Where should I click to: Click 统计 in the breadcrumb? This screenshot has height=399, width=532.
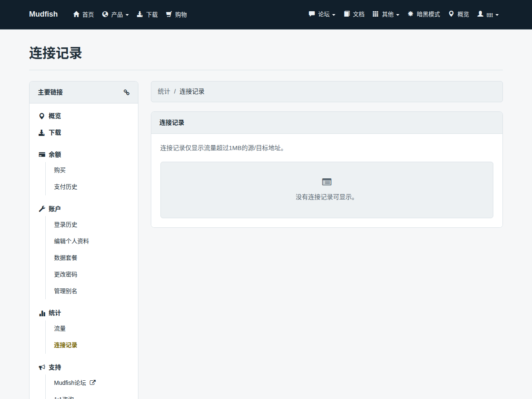coord(164,91)
